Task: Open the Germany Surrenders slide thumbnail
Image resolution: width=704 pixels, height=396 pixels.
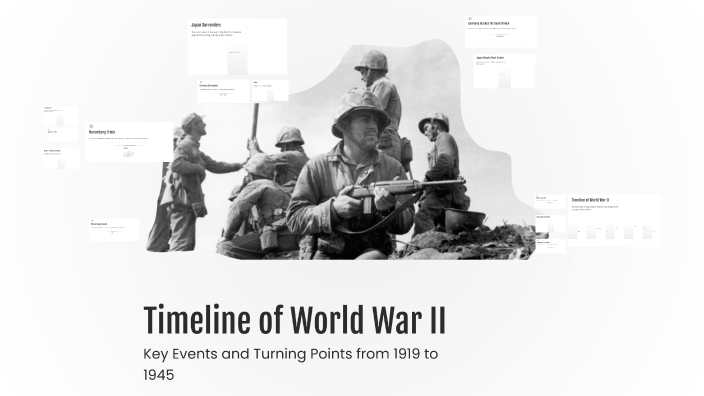Action: [223, 91]
